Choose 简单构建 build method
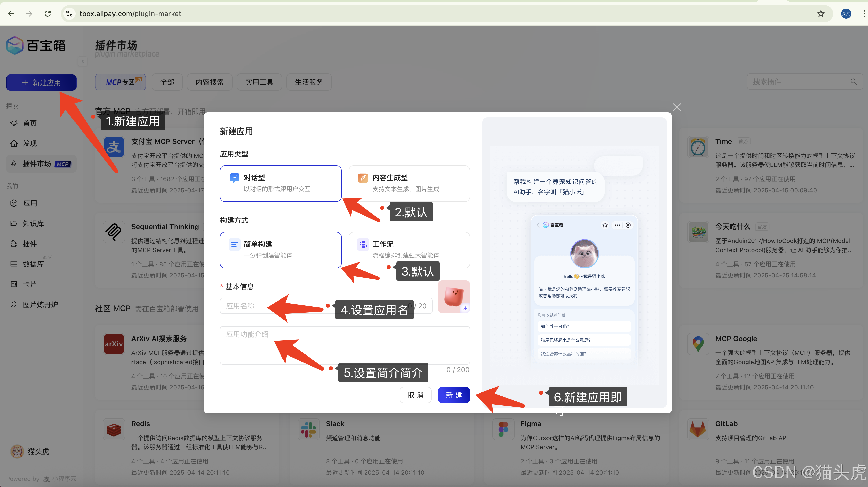This screenshot has width=868, height=487. [x=280, y=250]
